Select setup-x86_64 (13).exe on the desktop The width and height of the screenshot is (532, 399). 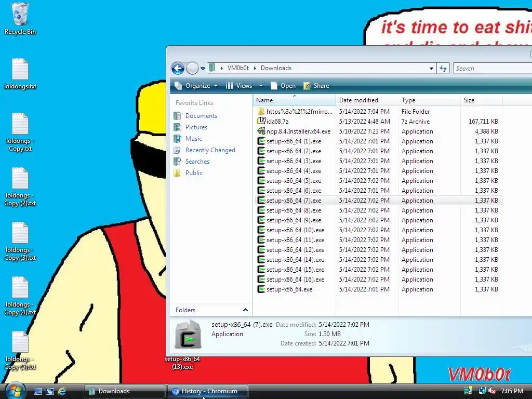182,363
